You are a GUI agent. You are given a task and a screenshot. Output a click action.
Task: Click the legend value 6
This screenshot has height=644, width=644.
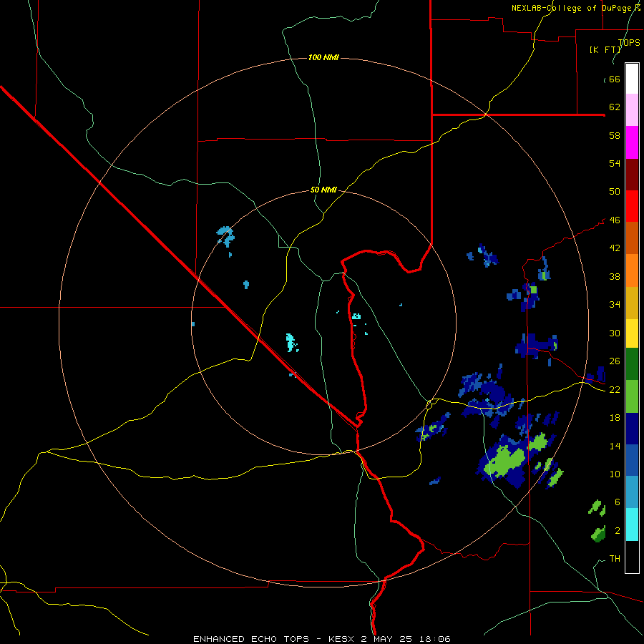point(618,502)
